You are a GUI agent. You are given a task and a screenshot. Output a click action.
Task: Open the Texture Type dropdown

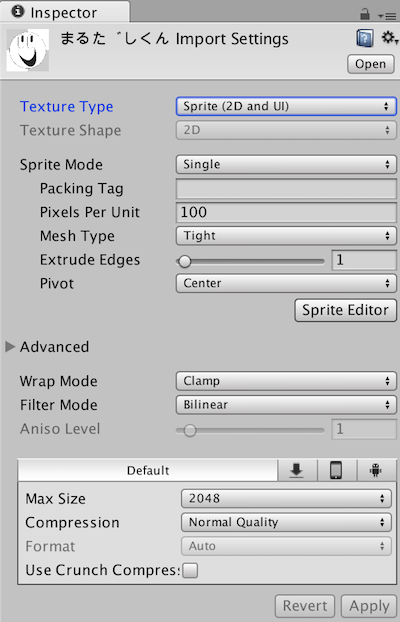pos(286,106)
